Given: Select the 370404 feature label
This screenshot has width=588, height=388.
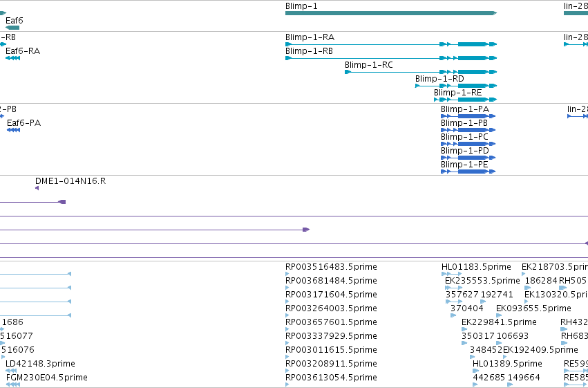Looking at the screenshot, I should click(x=467, y=308).
